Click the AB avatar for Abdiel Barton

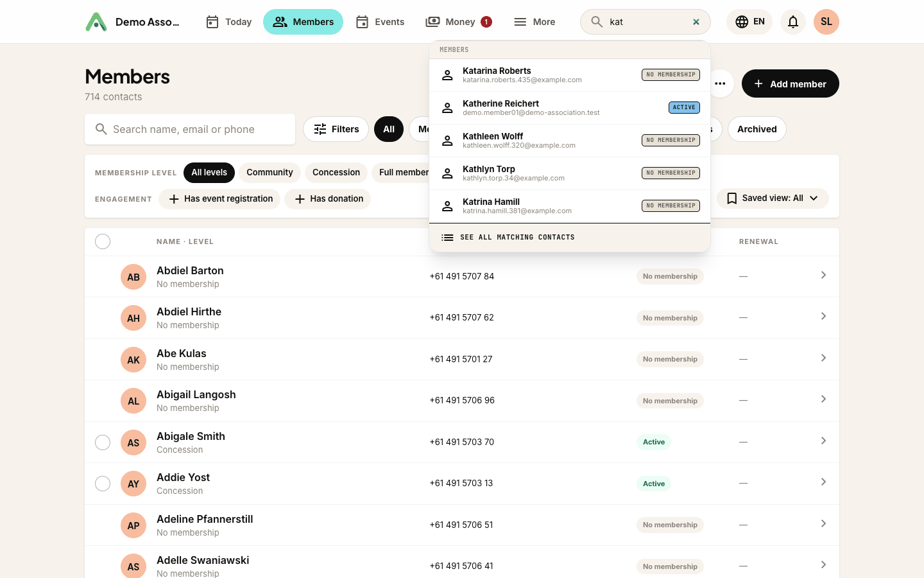point(133,277)
